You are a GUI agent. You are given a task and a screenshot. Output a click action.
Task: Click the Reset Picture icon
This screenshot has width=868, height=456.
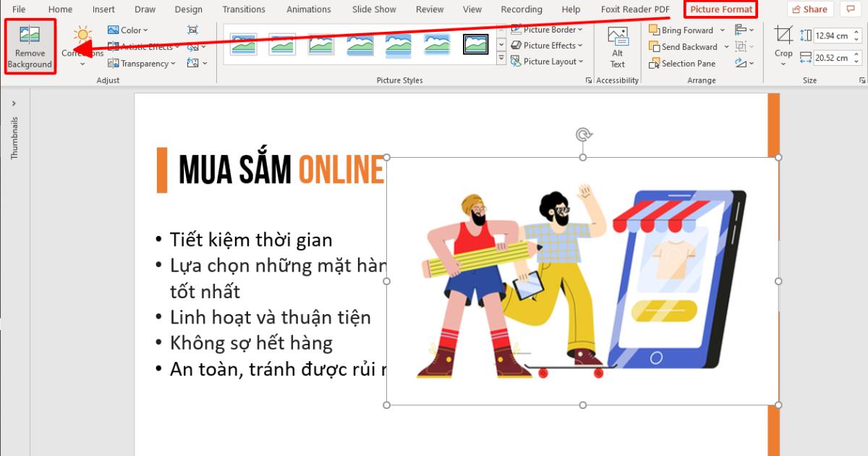196,64
